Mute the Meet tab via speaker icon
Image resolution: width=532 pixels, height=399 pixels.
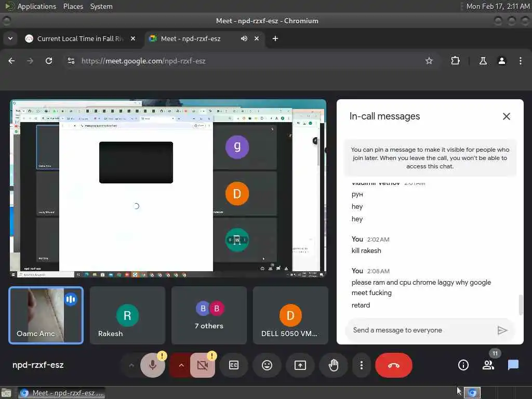244,38
